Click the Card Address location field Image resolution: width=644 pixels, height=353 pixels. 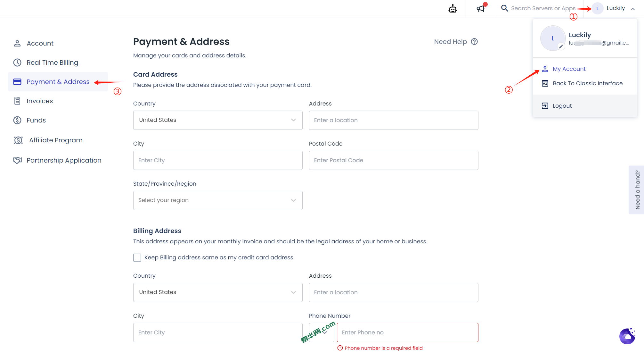point(394,120)
